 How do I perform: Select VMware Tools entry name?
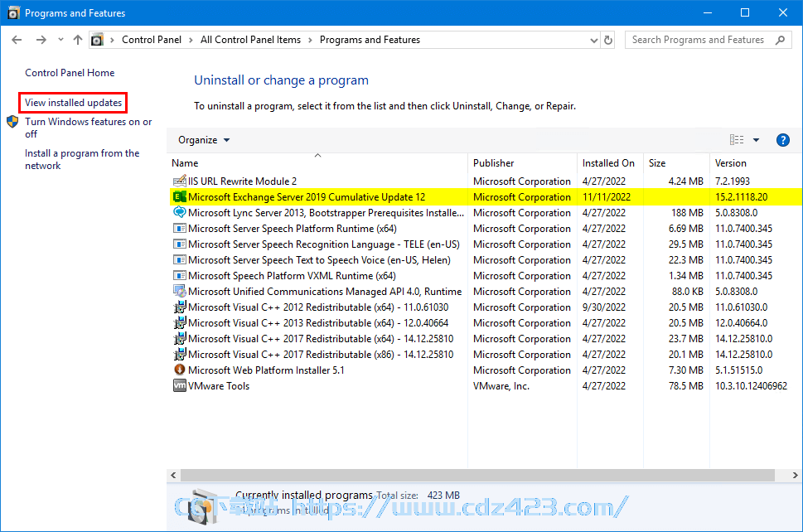coord(219,386)
